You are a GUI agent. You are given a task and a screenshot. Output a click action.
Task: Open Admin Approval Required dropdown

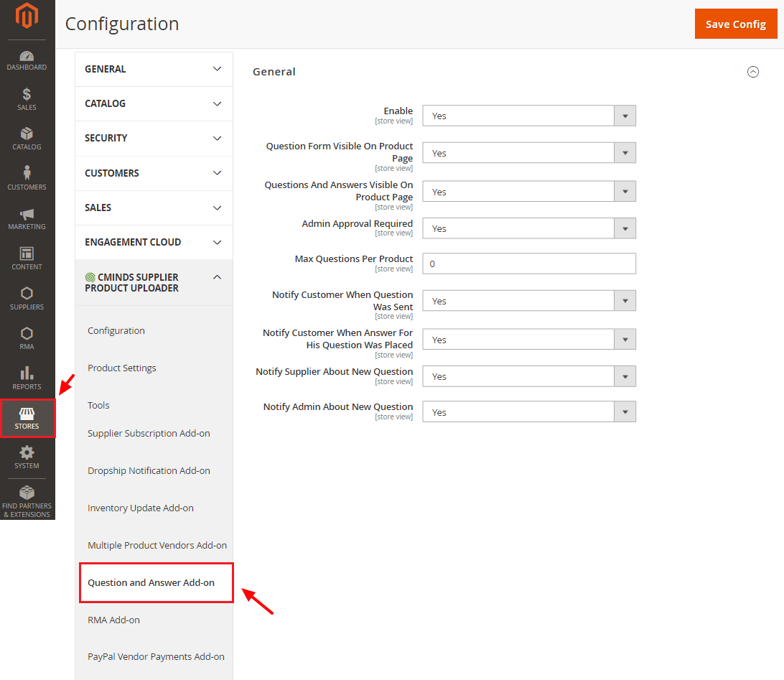528,228
